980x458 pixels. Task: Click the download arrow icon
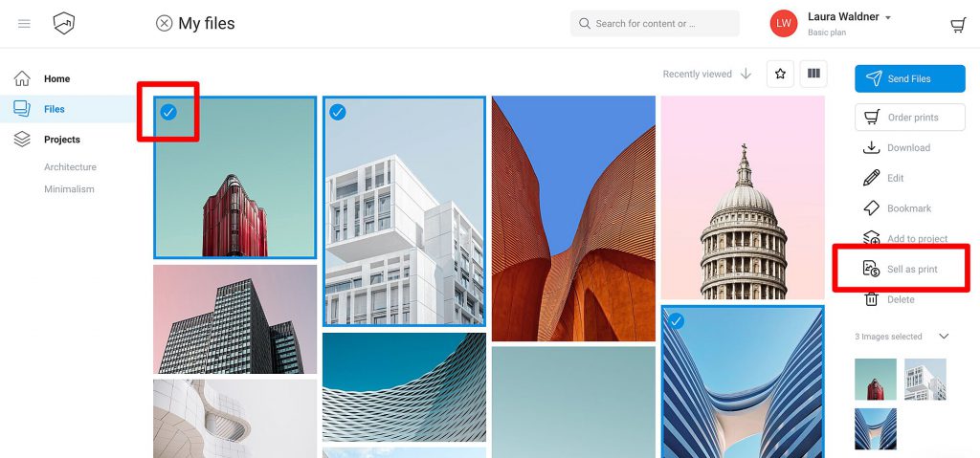(871, 147)
